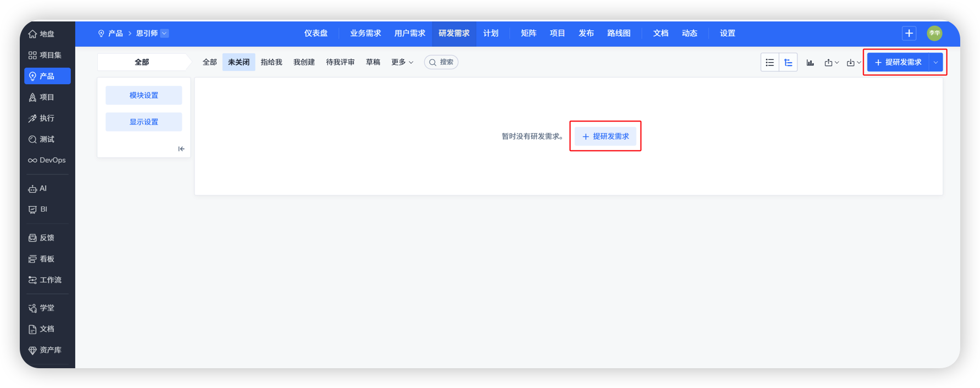This screenshot has width=980, height=388.
Task: Go to the 文档 top navigation tab
Action: coord(661,34)
